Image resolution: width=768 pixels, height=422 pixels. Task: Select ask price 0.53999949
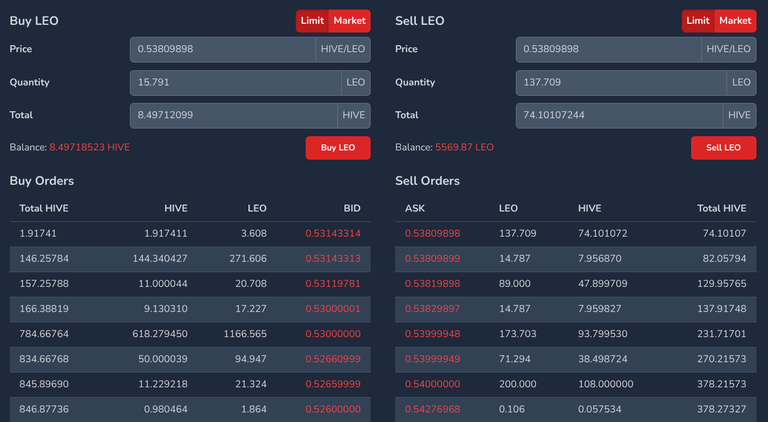click(432, 359)
